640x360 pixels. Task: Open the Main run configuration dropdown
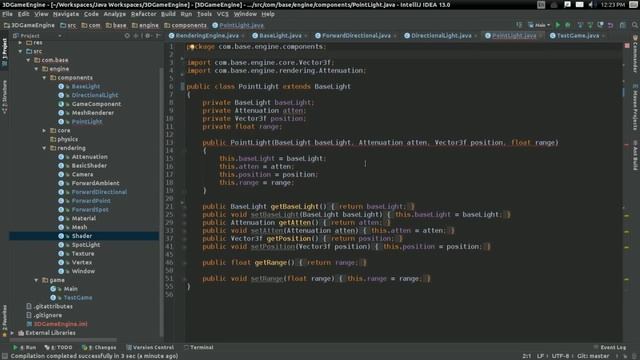point(539,25)
